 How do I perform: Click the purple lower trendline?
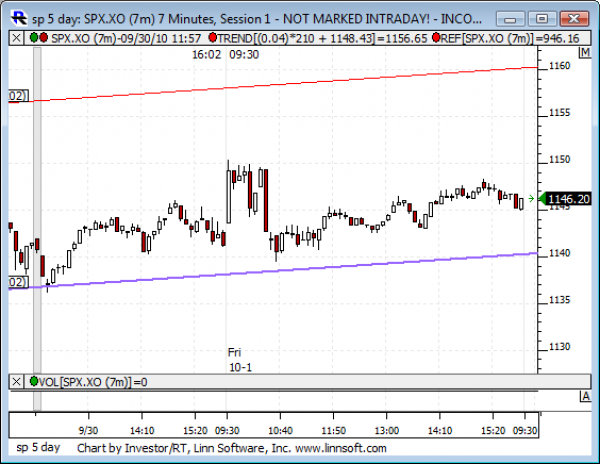tap(273, 270)
